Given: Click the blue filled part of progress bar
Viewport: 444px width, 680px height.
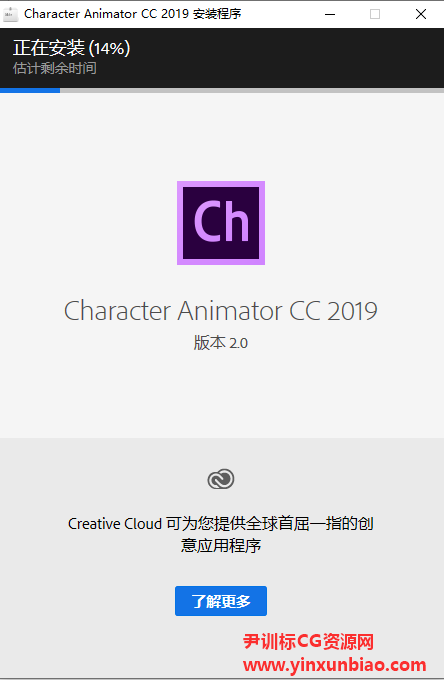Looking at the screenshot, I should [x=30, y=91].
